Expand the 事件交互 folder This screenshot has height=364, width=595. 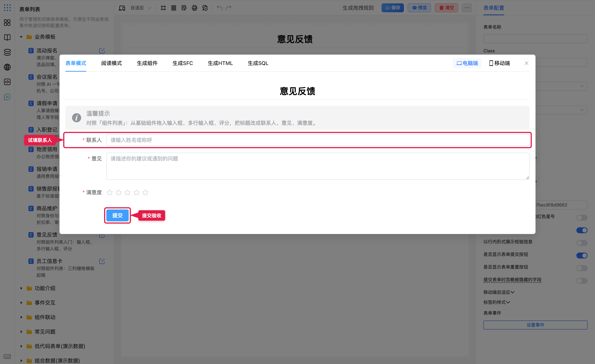pyautogui.click(x=21, y=303)
